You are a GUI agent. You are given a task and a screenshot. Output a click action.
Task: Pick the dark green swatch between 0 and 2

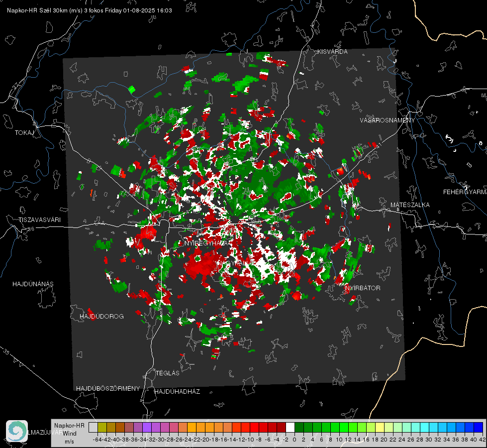(x=299, y=427)
